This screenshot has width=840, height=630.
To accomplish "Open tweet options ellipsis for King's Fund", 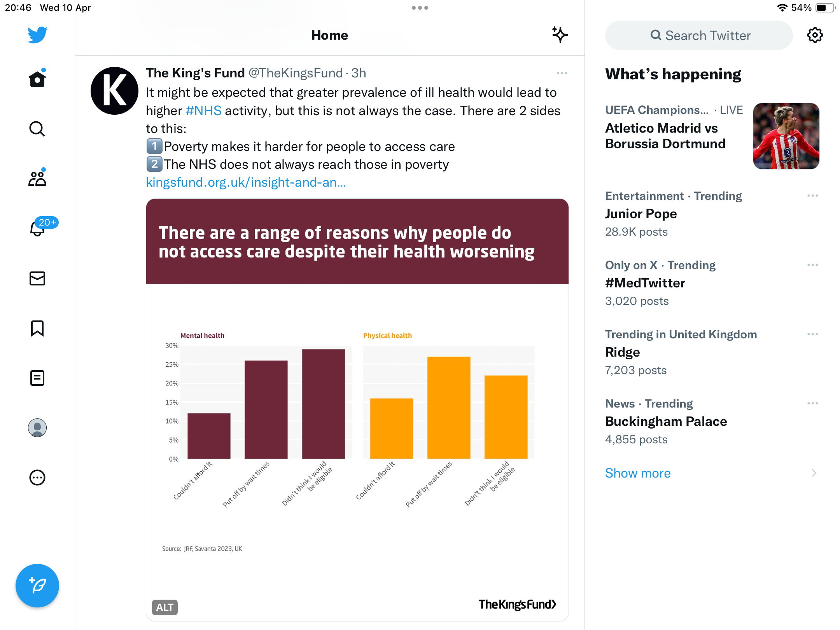I will [562, 73].
